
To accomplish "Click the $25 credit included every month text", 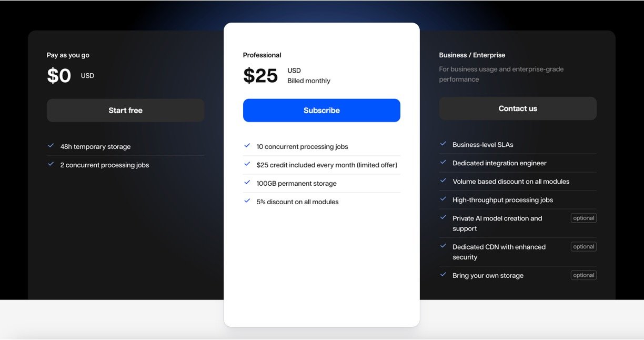I will point(327,165).
